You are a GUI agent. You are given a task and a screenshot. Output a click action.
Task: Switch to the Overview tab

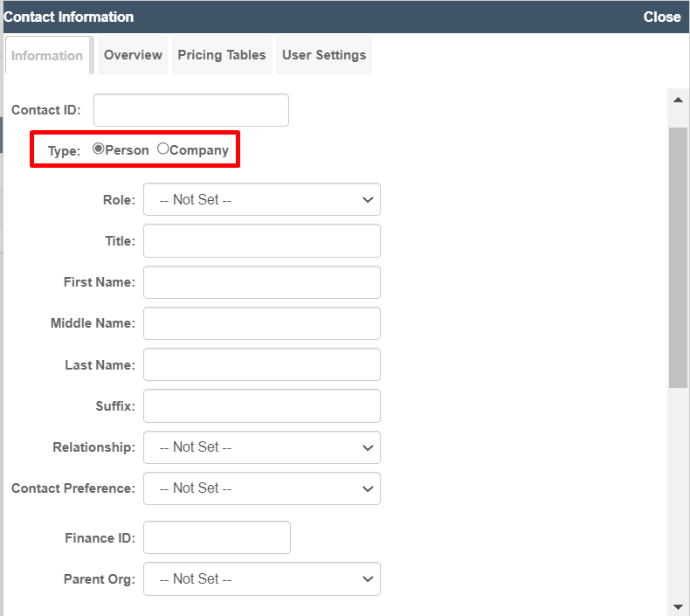(x=133, y=55)
